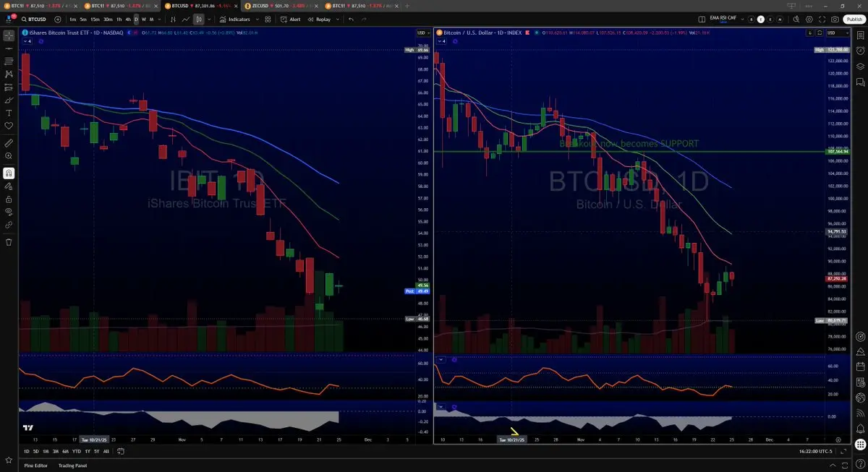Take a chart snapshot with camera icon

835,19
